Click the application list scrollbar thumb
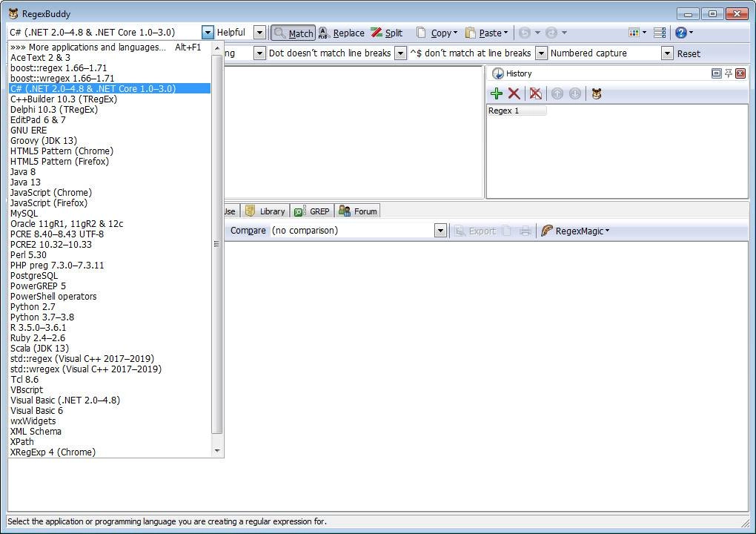The width and height of the screenshot is (756, 534). coord(217,244)
